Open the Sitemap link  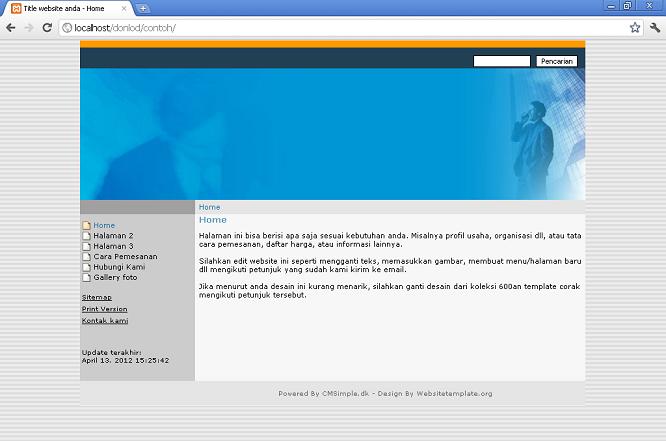(97, 297)
